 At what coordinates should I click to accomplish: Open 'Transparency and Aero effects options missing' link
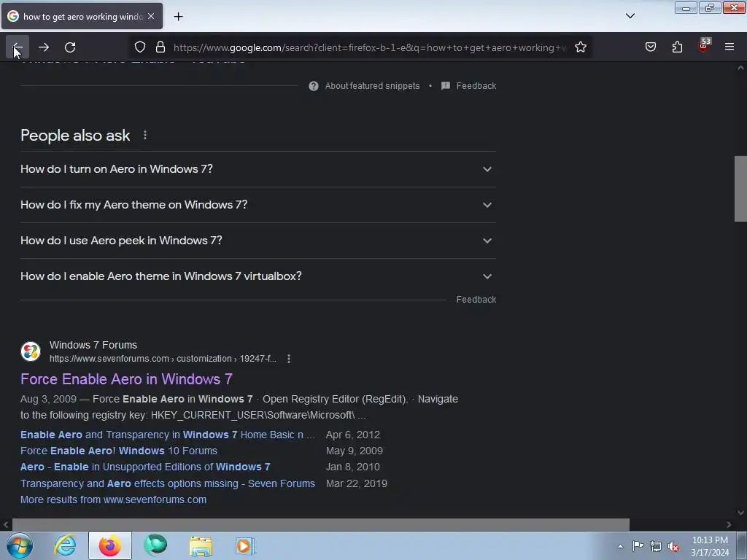click(x=168, y=483)
